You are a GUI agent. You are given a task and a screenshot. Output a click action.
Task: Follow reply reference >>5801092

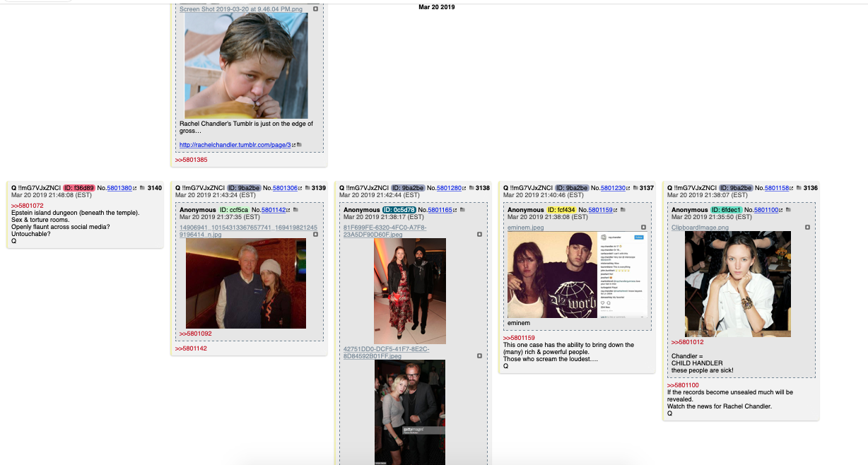195,334
